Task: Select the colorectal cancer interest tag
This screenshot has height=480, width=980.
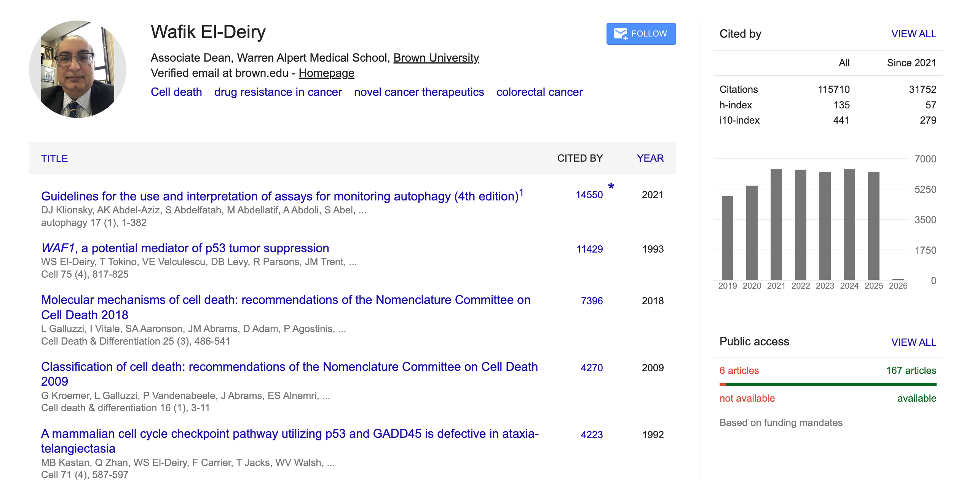Action: pos(539,92)
